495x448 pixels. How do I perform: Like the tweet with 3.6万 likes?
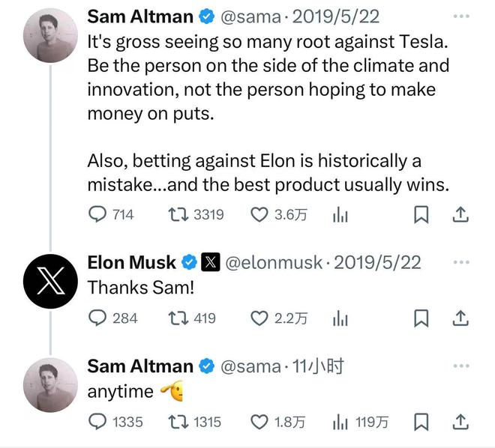(259, 214)
